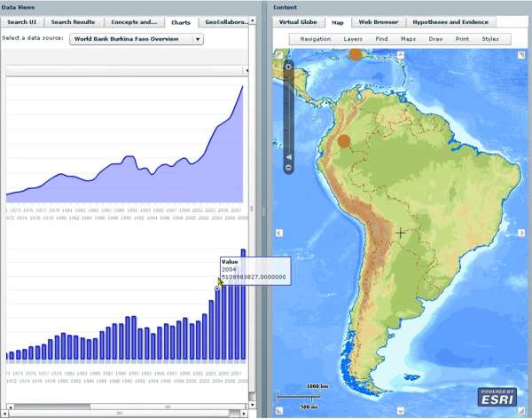The height and width of the screenshot is (419, 532).
Task: Open the Virtual Globe tab
Action: click(297, 21)
